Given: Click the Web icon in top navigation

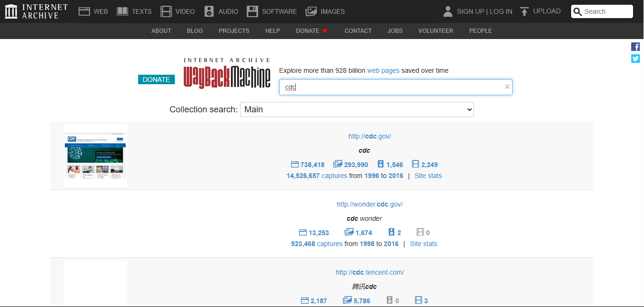Looking at the screenshot, I should 84,11.
